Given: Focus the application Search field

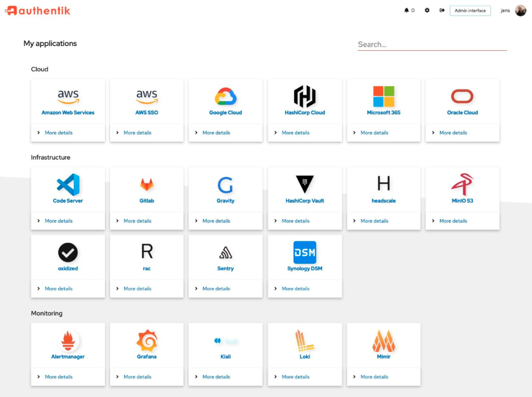Looking at the screenshot, I should (432, 45).
